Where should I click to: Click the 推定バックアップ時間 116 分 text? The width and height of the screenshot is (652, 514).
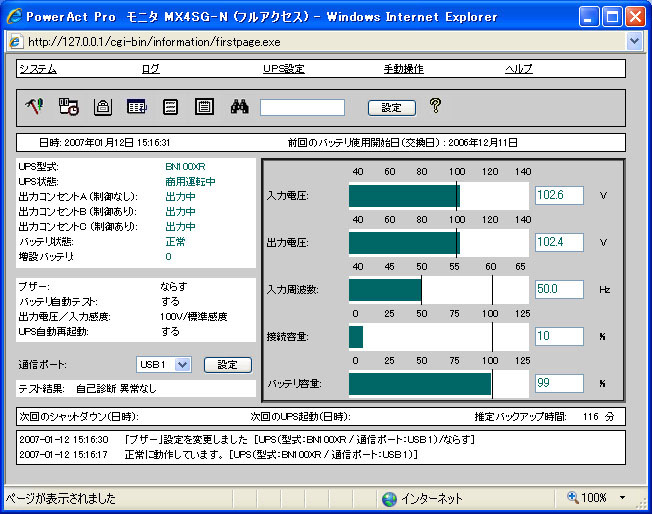pos(544,416)
